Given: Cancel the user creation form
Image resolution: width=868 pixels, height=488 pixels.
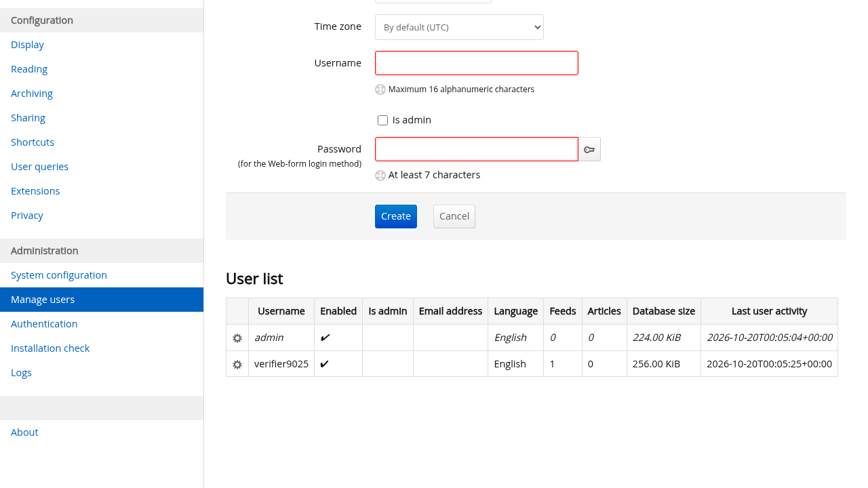Looking at the screenshot, I should pos(454,216).
